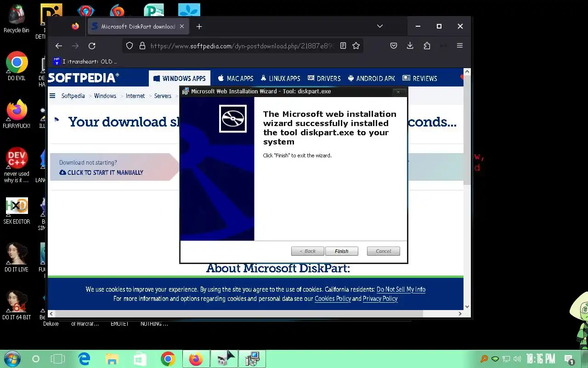Expand the list all tabs dropdown

click(x=380, y=26)
